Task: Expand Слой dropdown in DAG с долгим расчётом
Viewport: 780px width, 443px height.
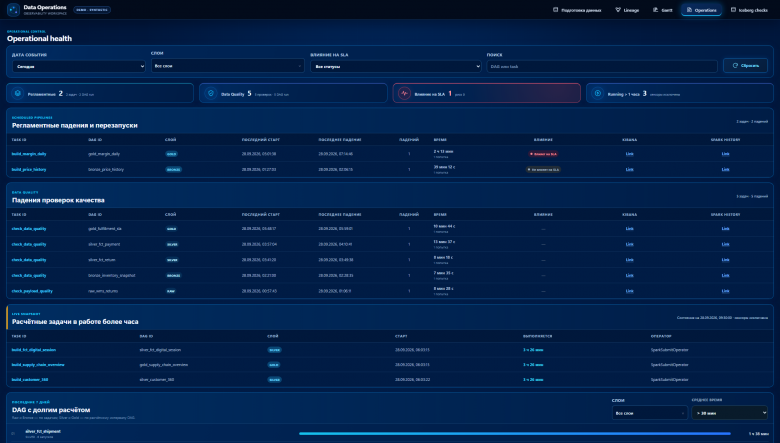Action: tap(649, 413)
